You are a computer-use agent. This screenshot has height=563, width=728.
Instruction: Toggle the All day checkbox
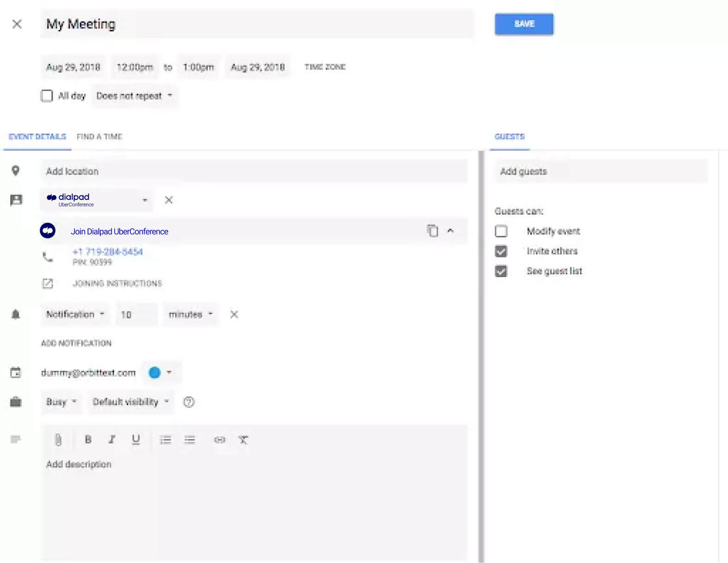(47, 96)
